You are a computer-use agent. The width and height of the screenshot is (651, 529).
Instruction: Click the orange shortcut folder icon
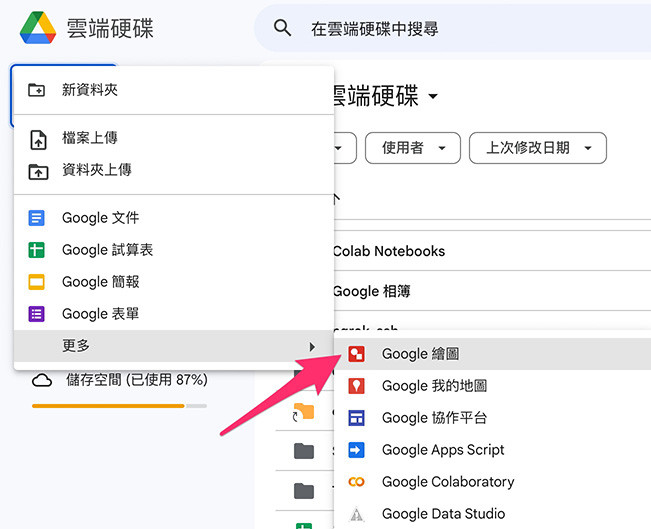pyautogui.click(x=304, y=411)
